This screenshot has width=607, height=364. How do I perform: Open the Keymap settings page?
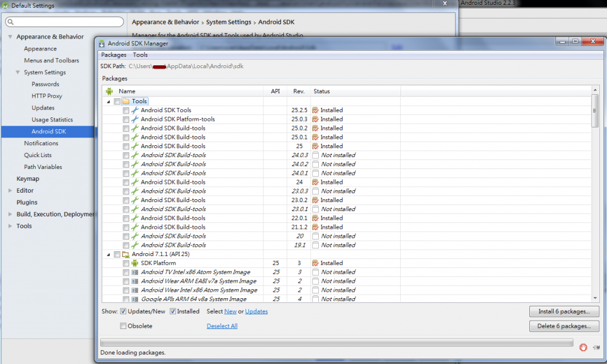click(28, 178)
